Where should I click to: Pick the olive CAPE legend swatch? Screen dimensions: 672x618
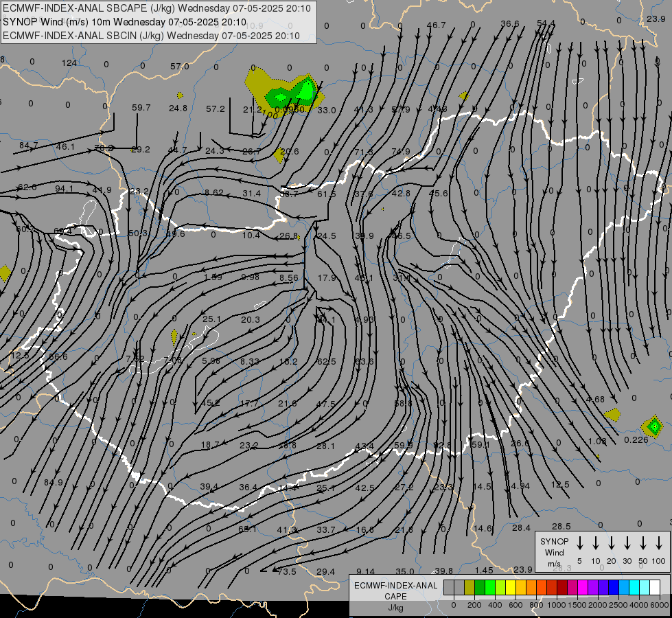(470, 588)
